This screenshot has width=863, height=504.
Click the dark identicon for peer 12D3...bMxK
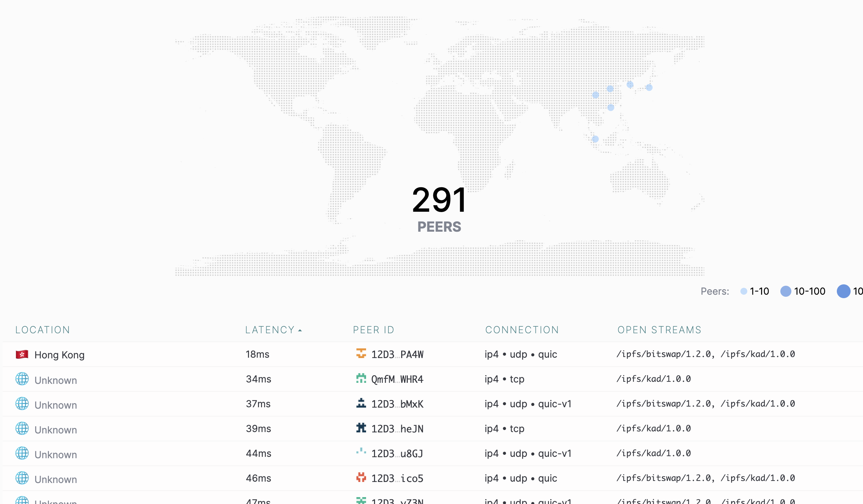[361, 403]
